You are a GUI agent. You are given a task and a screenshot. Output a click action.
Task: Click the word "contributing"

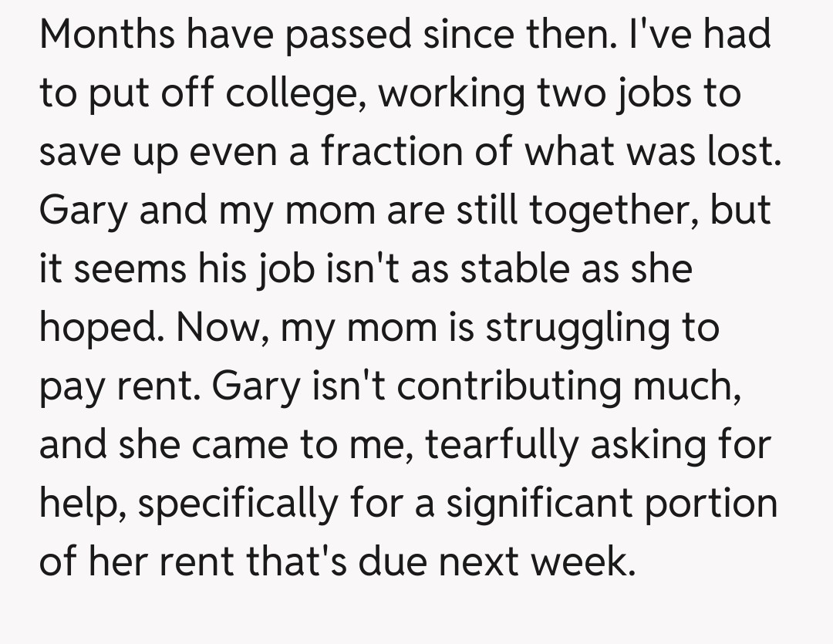pos(508,386)
